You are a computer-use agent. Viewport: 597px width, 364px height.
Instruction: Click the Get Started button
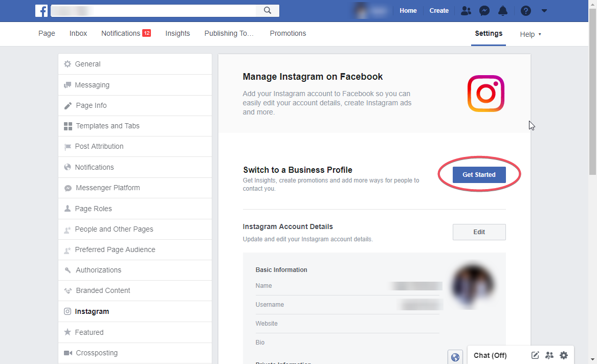(479, 174)
